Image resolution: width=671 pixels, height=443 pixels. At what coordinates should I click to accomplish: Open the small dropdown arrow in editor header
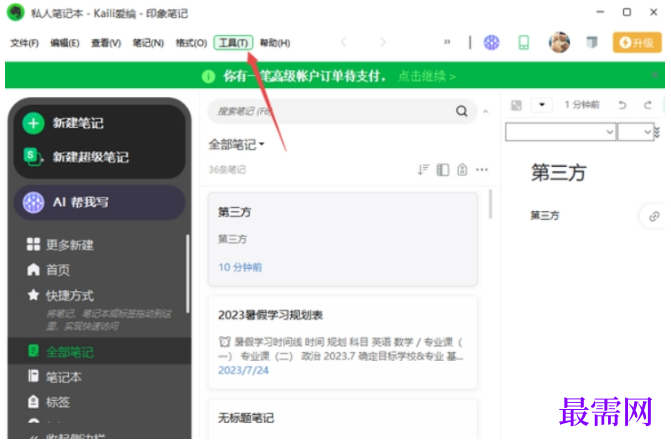pos(542,105)
